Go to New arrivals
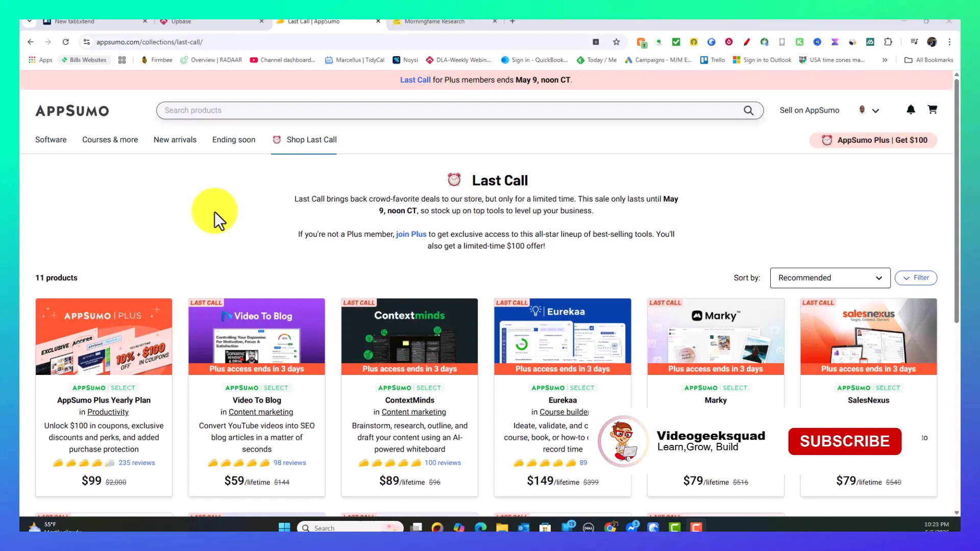The image size is (980, 551). pos(175,140)
